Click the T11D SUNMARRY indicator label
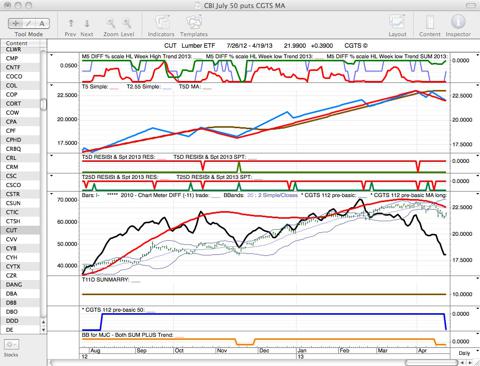This screenshot has height=366, width=480. coord(105,279)
